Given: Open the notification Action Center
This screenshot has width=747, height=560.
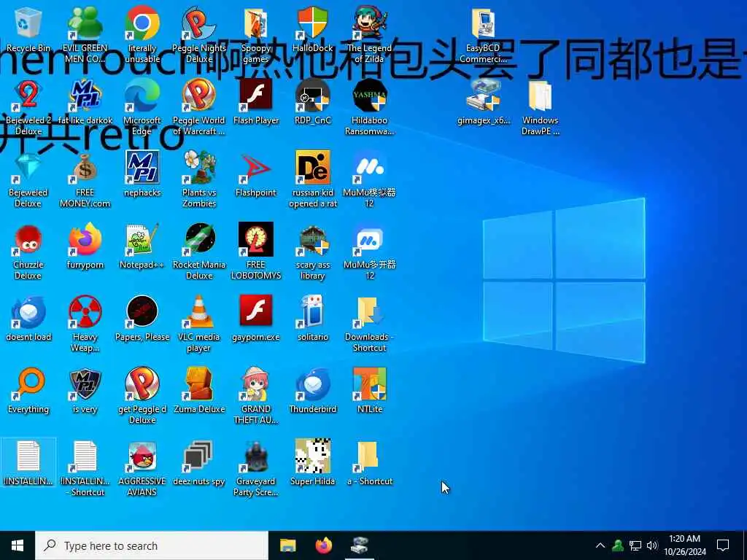Looking at the screenshot, I should (x=723, y=545).
